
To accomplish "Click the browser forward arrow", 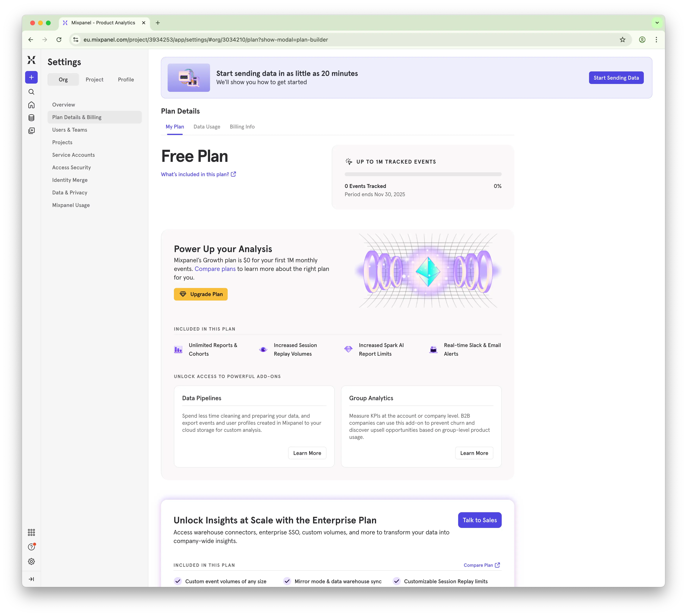I will [45, 40].
